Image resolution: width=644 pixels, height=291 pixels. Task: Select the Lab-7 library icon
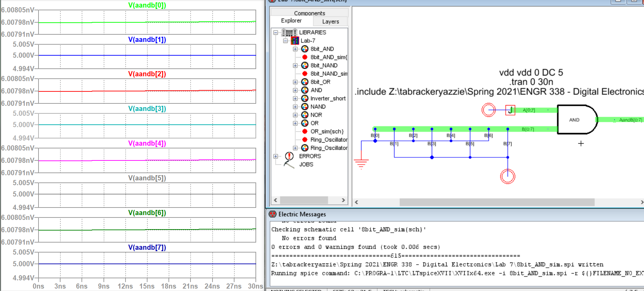click(295, 41)
